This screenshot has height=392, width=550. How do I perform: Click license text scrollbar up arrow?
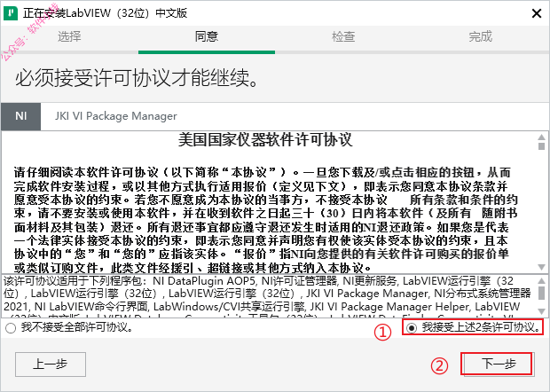541,137
